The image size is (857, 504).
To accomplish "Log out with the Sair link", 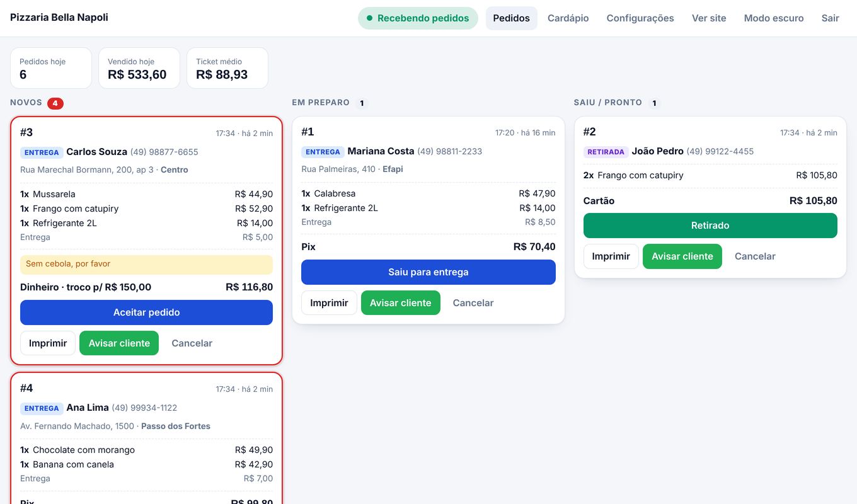I will (x=830, y=18).
